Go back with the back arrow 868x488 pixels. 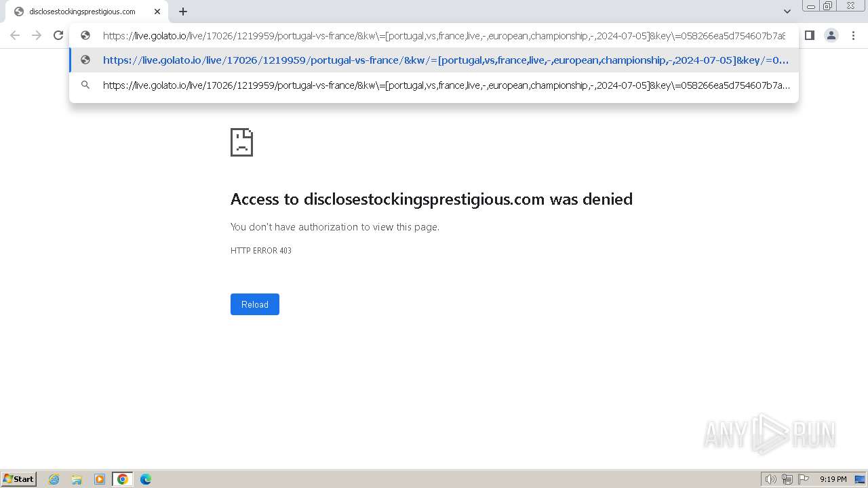[15, 35]
